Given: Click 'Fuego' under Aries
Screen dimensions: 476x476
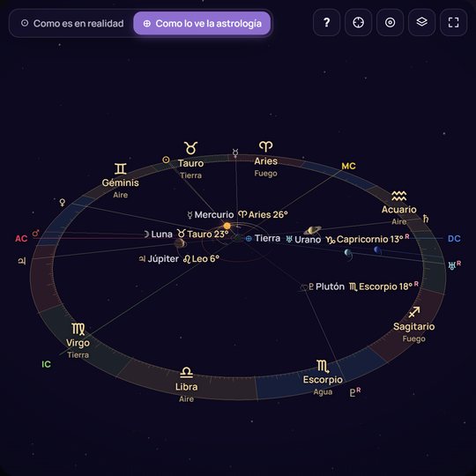Looking at the screenshot, I should (265, 174).
